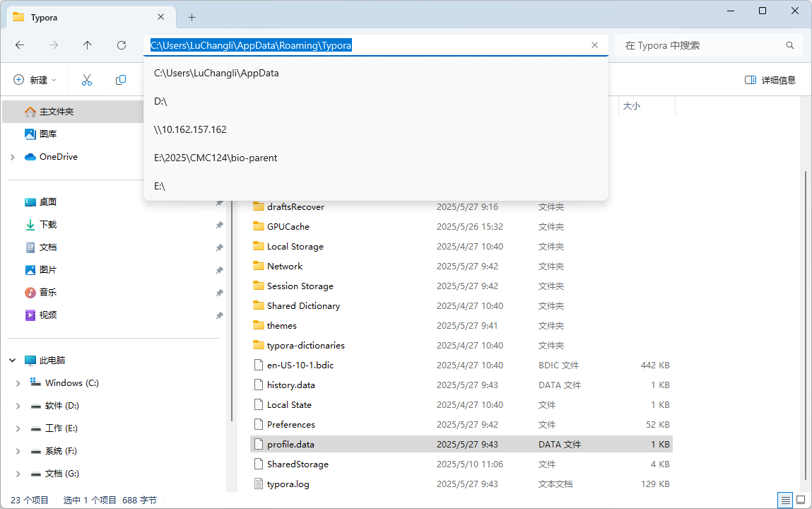This screenshot has height=509, width=812.
Task: Collapse the 此电脑 tree node
Action: [x=13, y=360]
